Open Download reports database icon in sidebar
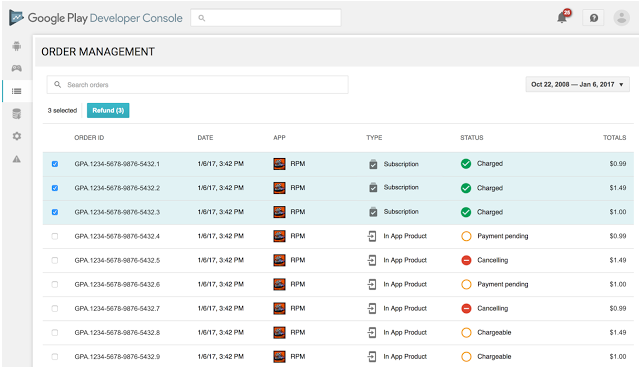This screenshot has width=639, height=367. (x=17, y=114)
